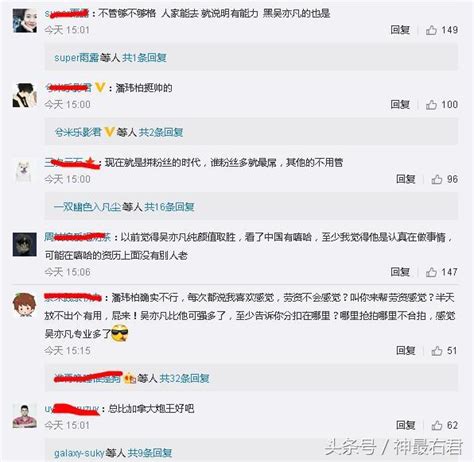Expand 共1条回复 replies
Viewport: 474px width, 462px height.
pos(144,58)
